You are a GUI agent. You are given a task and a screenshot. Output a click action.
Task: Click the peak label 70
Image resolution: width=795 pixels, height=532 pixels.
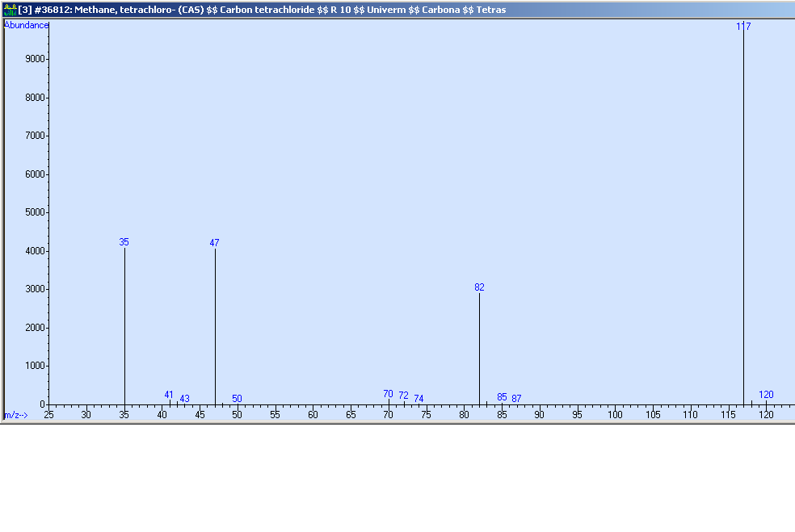388,394
